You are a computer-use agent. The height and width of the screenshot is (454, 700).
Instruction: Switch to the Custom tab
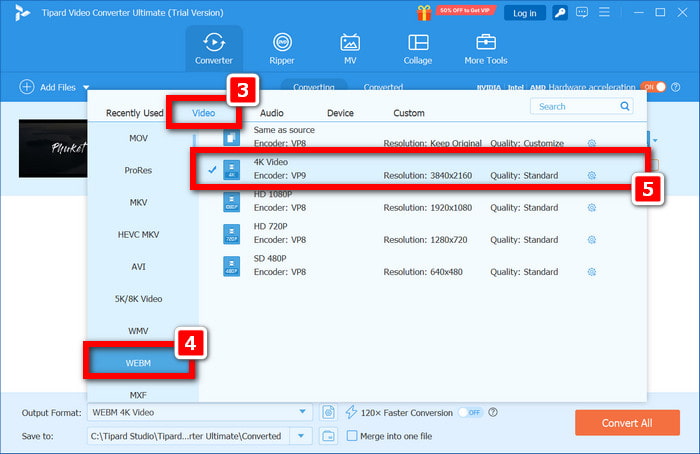[x=408, y=113]
